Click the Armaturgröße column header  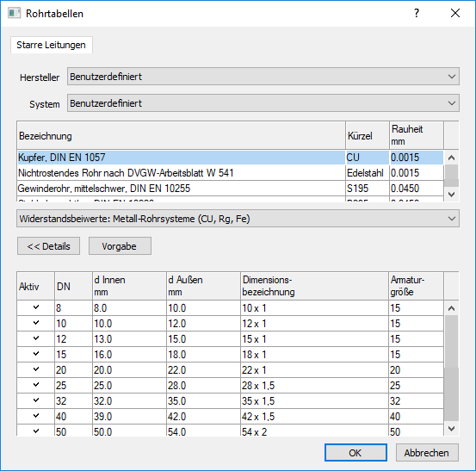pos(417,286)
